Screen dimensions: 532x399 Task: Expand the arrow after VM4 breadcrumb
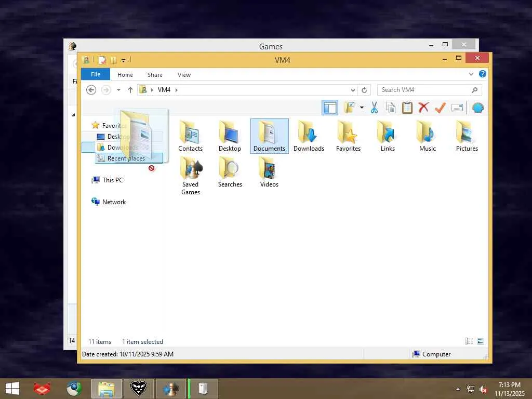pyautogui.click(x=177, y=90)
